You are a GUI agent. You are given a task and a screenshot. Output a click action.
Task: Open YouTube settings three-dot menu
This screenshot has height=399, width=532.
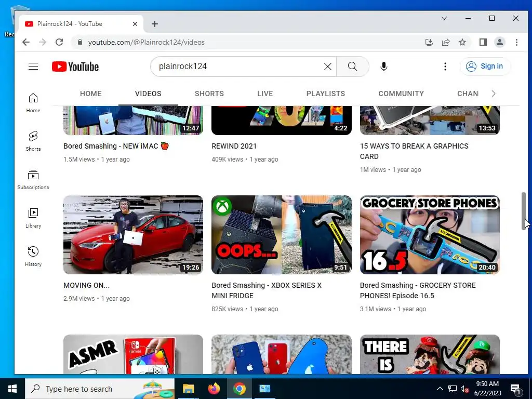(445, 66)
